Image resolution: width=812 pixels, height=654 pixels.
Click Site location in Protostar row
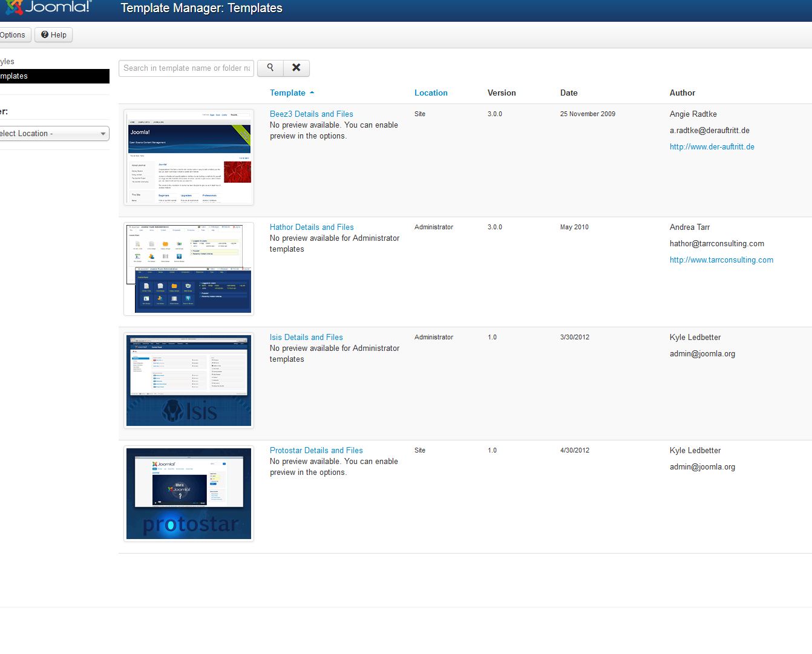(x=420, y=450)
